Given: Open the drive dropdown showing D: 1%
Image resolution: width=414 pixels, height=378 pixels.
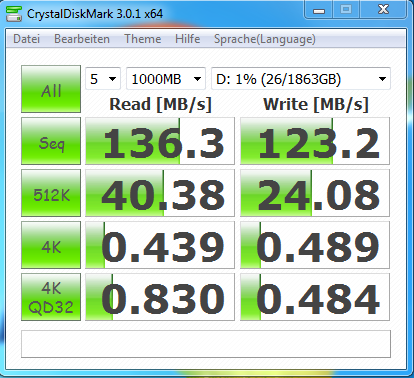Looking at the screenshot, I should point(301,79).
